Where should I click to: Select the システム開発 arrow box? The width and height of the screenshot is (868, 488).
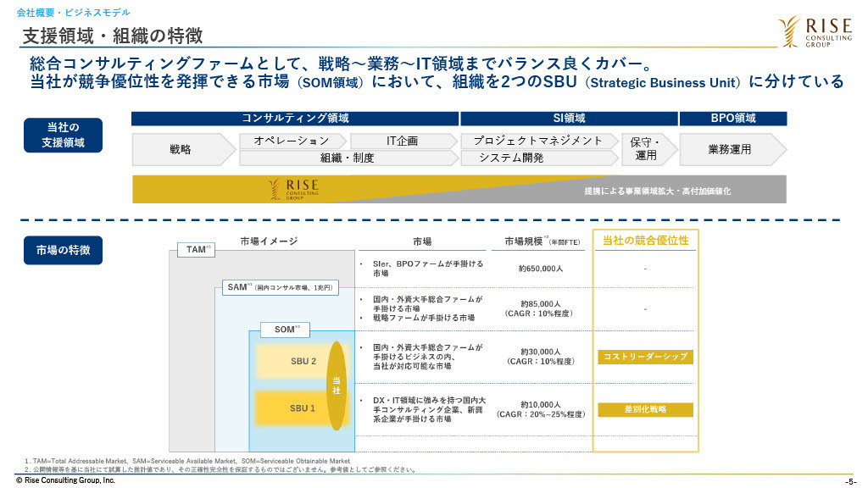coord(540,158)
